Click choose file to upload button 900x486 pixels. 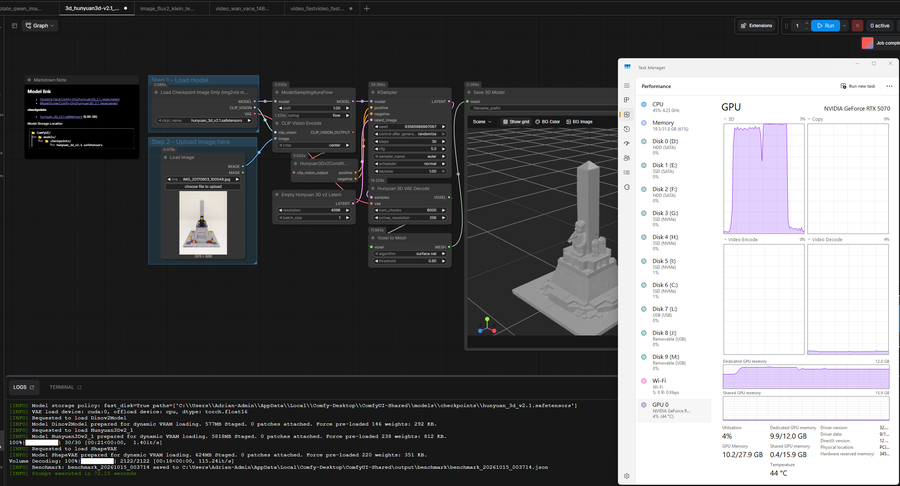[x=203, y=186]
